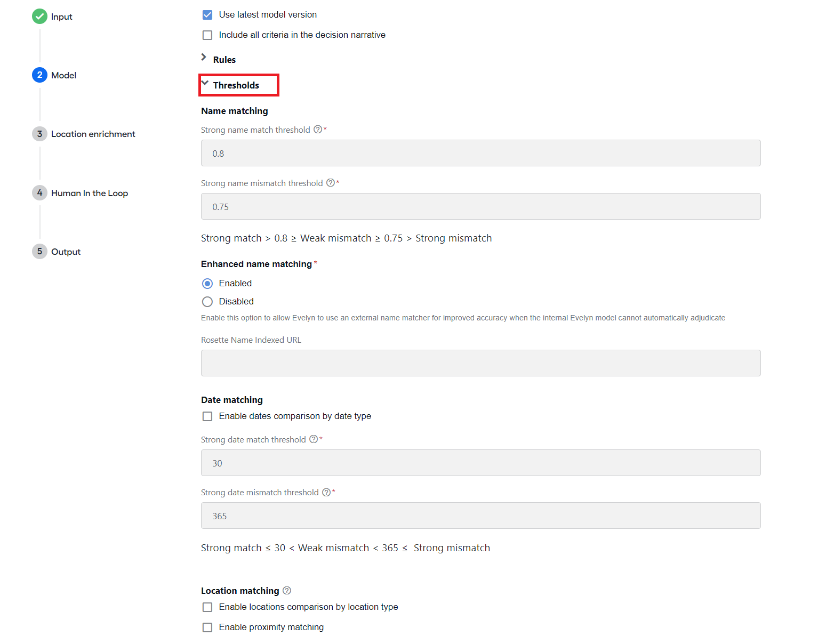
Task: Focus the Strong name match threshold field
Action: pos(480,153)
